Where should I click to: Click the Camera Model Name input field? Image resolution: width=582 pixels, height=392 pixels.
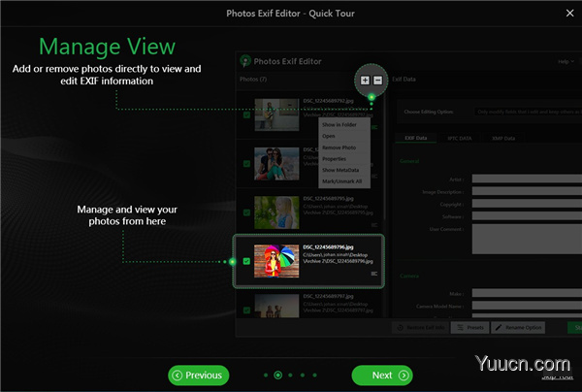click(x=527, y=306)
